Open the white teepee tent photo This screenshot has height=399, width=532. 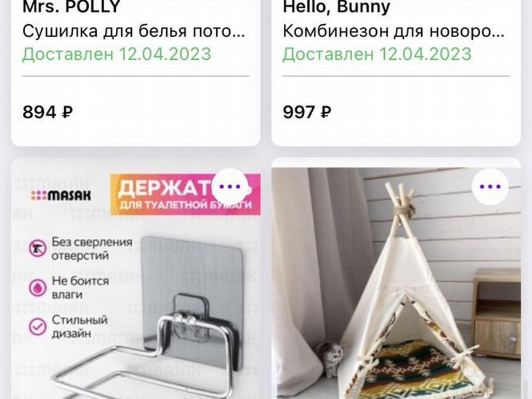[396, 283]
